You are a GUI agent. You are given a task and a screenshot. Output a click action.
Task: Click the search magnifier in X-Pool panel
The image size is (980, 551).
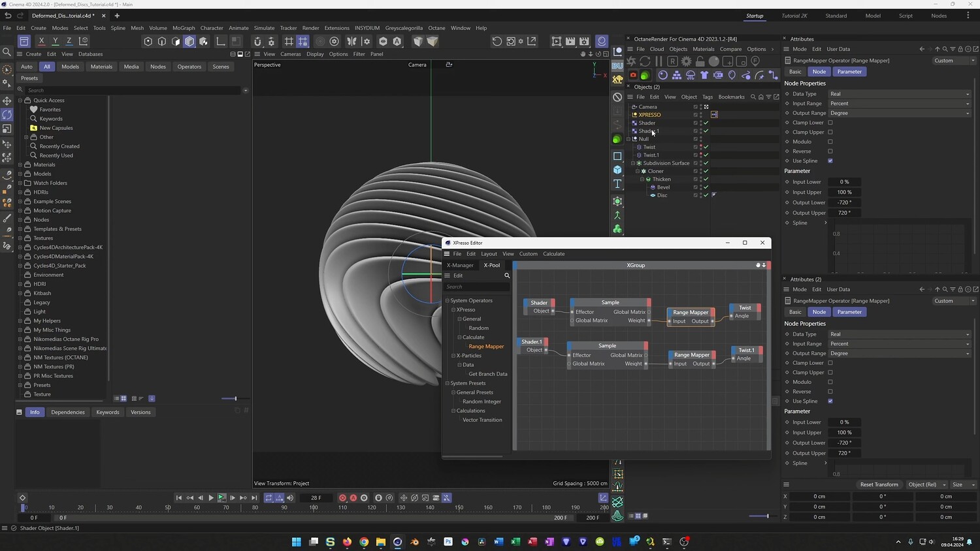507,275
